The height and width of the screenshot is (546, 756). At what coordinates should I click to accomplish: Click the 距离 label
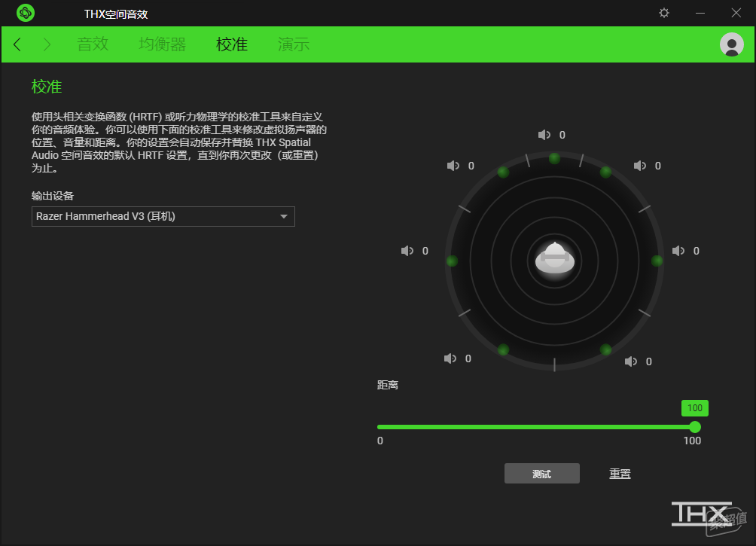click(388, 385)
